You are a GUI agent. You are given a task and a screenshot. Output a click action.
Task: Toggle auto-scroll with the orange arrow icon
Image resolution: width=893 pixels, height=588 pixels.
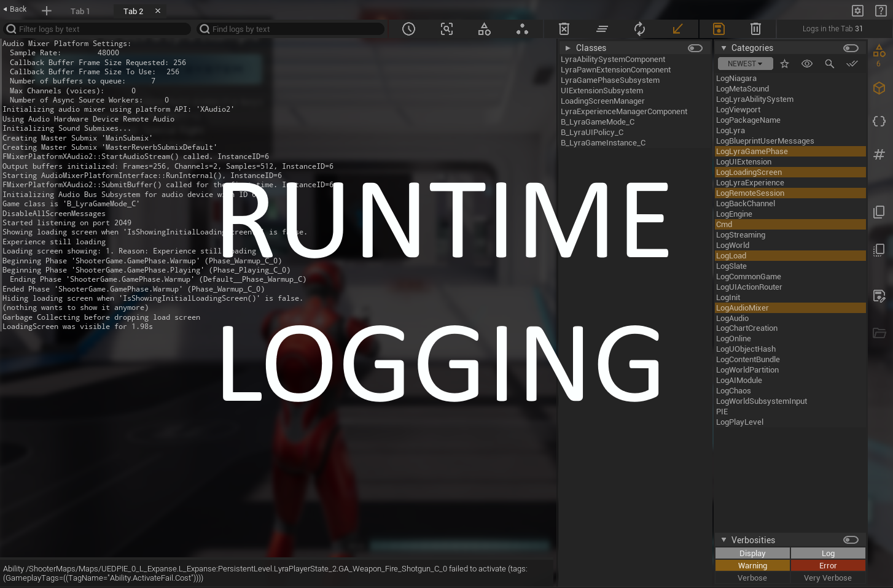pyautogui.click(x=677, y=29)
